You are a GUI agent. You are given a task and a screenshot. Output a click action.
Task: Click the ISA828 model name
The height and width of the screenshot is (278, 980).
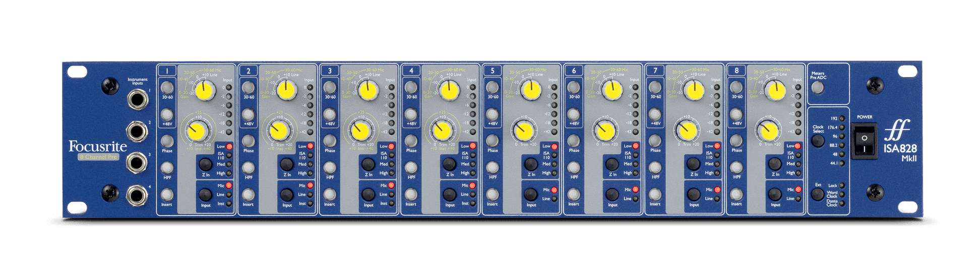(x=900, y=149)
